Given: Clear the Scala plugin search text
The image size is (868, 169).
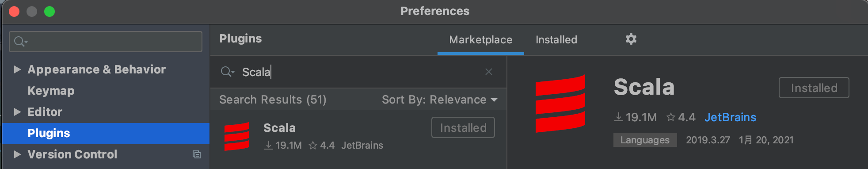Looking at the screenshot, I should click(488, 72).
